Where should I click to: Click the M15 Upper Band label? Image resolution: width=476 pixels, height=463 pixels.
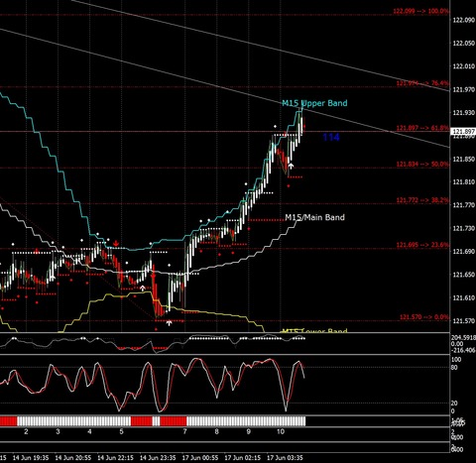click(x=314, y=103)
